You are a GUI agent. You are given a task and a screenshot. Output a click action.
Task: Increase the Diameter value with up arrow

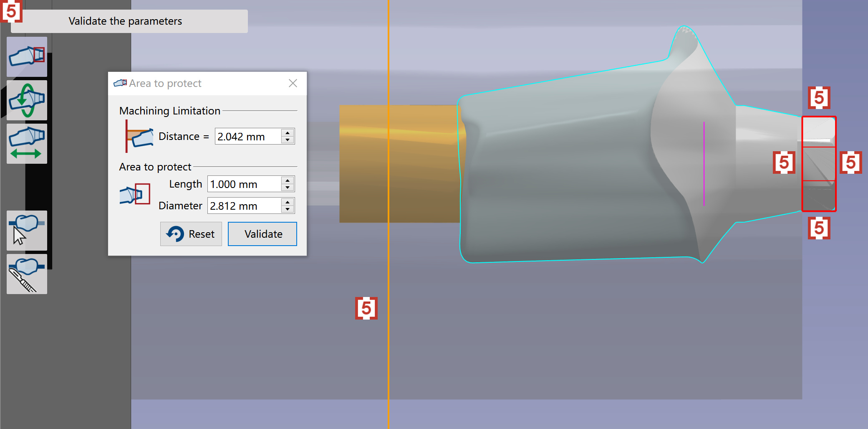288,202
